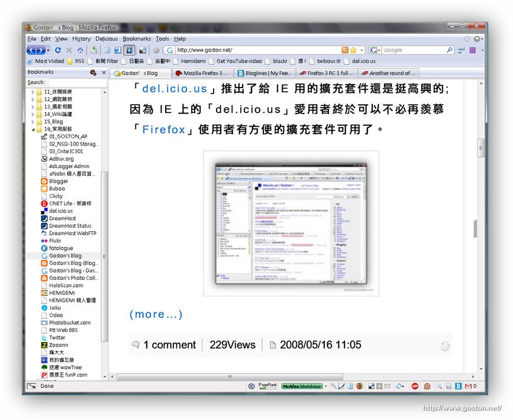This screenshot has width=513, height=420.
Task: Click the Adblock Plus icon in status bar
Action: pos(415,386)
